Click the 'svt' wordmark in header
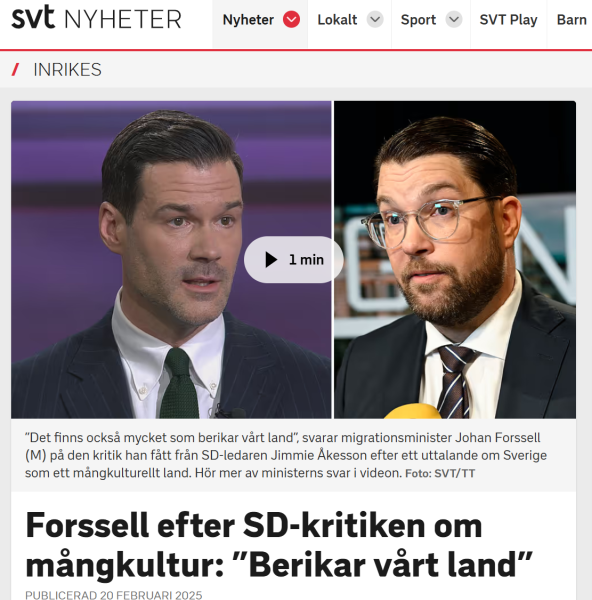Viewport: 592px width, 600px height. pos(33,17)
